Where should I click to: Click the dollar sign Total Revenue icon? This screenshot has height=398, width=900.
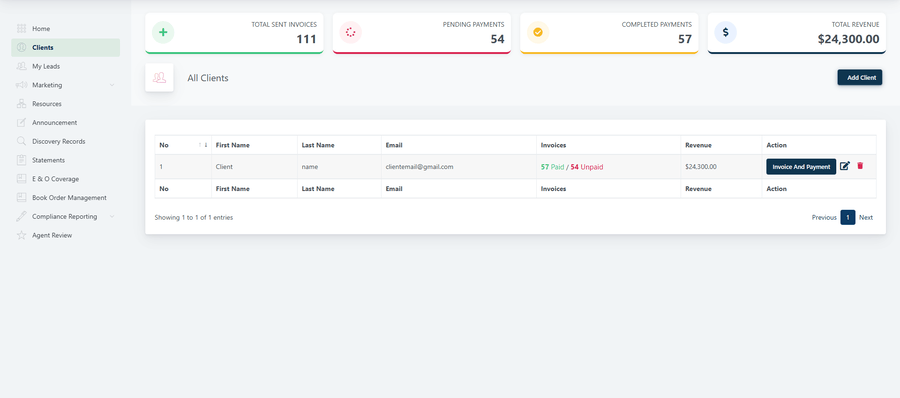pos(726,32)
